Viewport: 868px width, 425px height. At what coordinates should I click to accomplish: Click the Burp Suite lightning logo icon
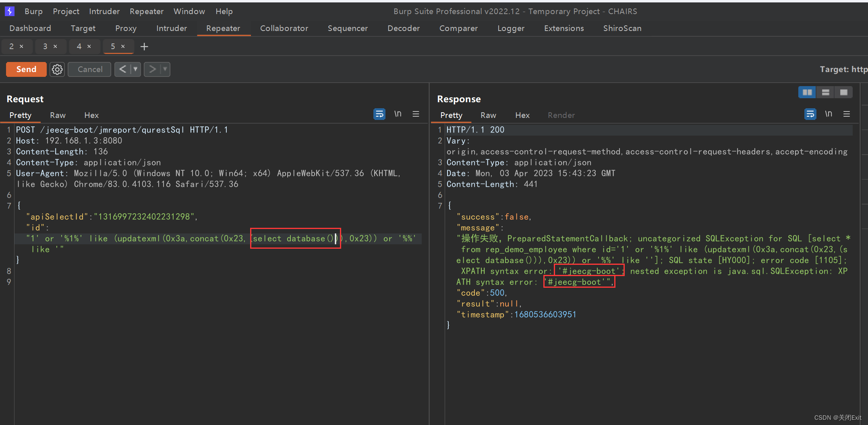10,11
